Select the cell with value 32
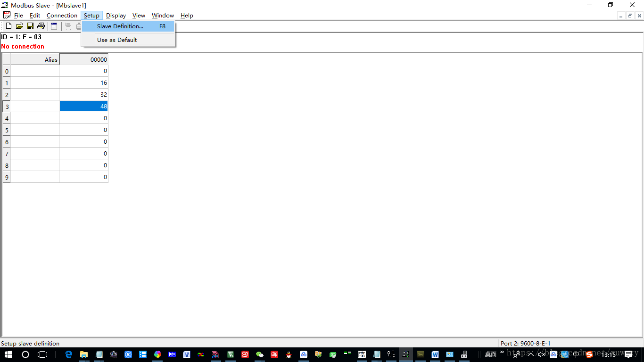This screenshot has width=644, height=362. 84,95
